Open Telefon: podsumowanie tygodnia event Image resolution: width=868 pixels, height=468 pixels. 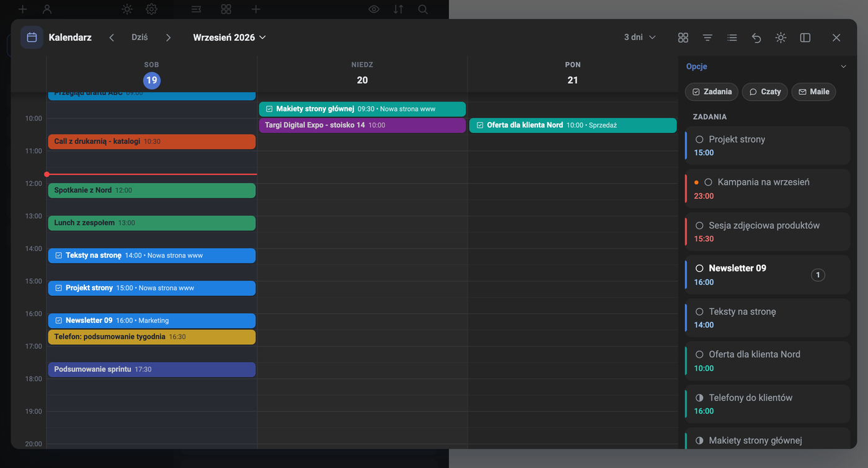pos(152,337)
